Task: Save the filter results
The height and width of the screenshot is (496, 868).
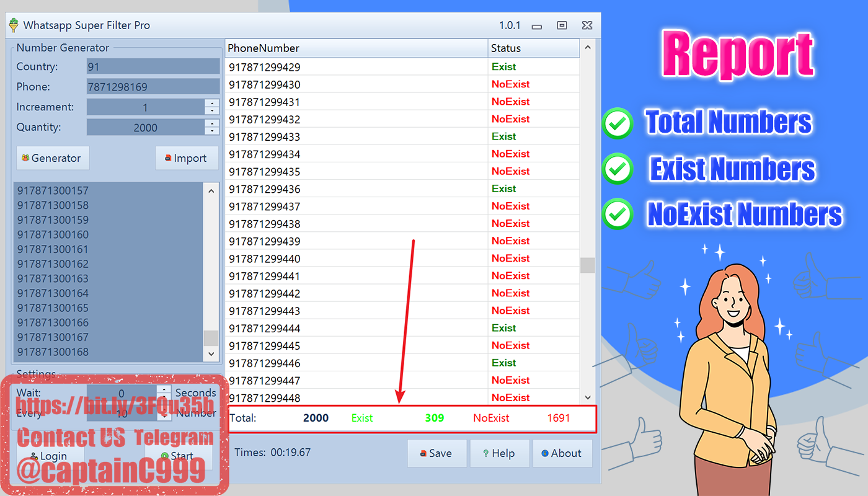Action: click(x=436, y=453)
